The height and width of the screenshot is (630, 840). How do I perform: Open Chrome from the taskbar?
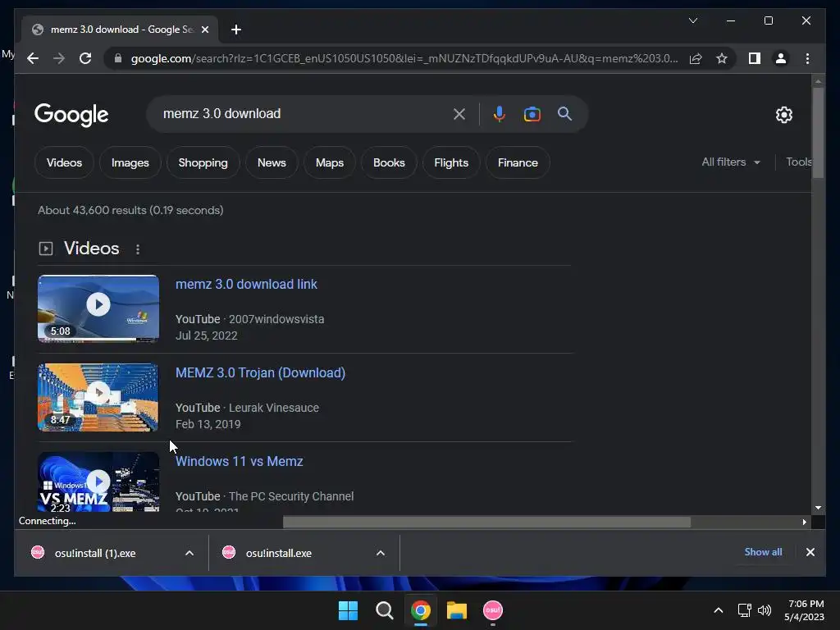421,610
